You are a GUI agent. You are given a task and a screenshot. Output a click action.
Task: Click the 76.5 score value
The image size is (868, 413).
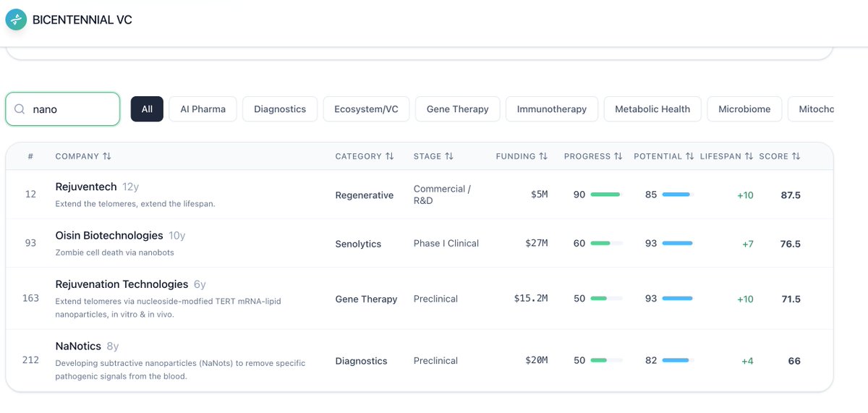(x=791, y=244)
